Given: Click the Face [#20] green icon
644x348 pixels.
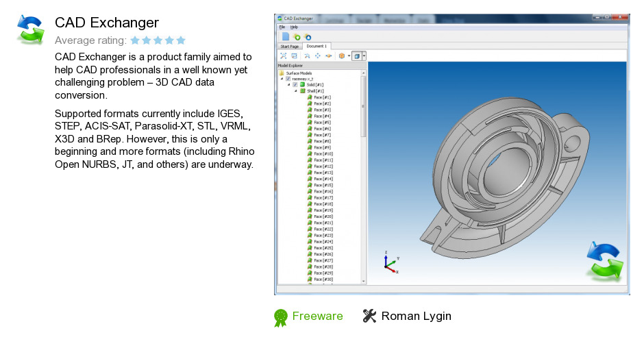Looking at the screenshot, I should (310, 216).
